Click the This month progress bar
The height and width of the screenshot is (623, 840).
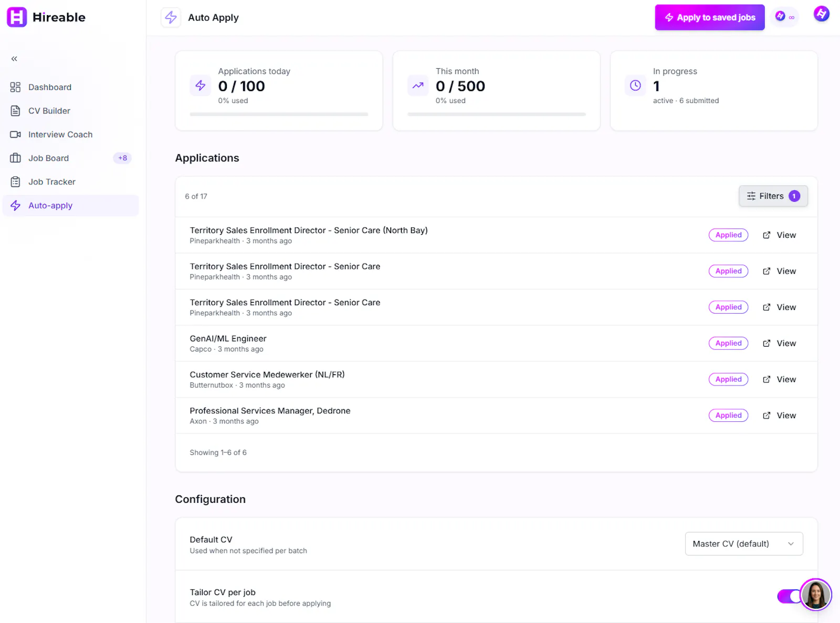496,114
